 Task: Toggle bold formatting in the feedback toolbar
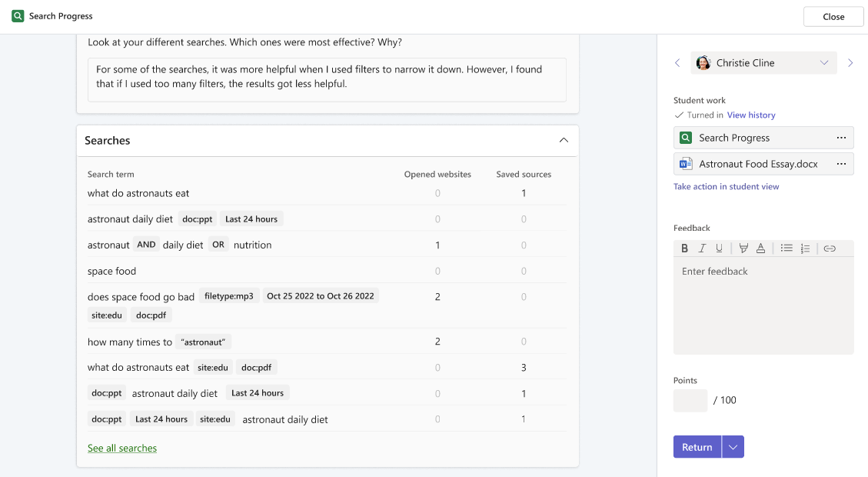click(x=684, y=248)
